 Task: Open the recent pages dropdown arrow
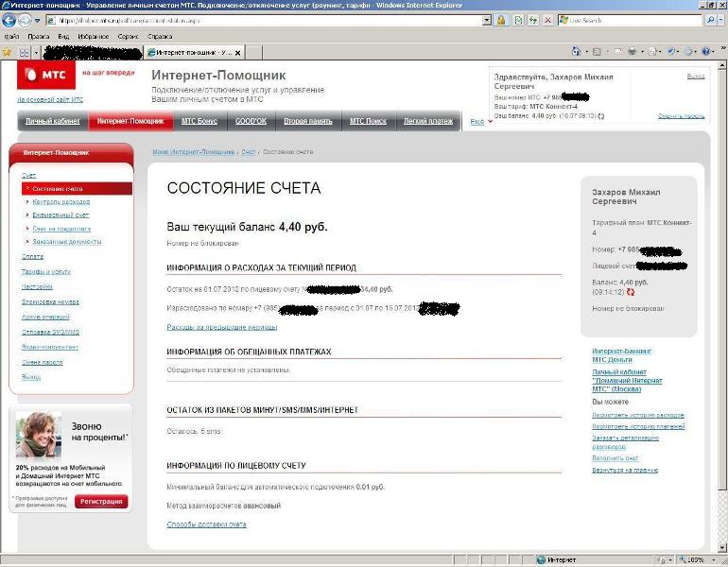click(x=37, y=21)
